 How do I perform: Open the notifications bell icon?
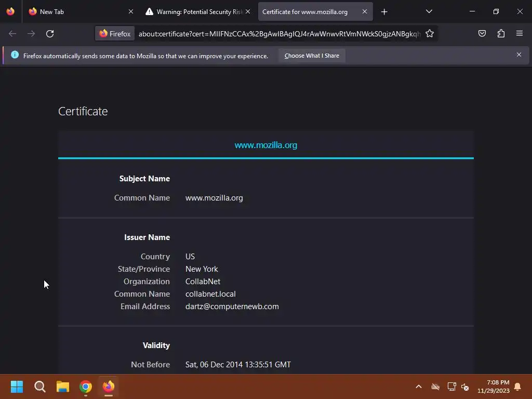518,387
